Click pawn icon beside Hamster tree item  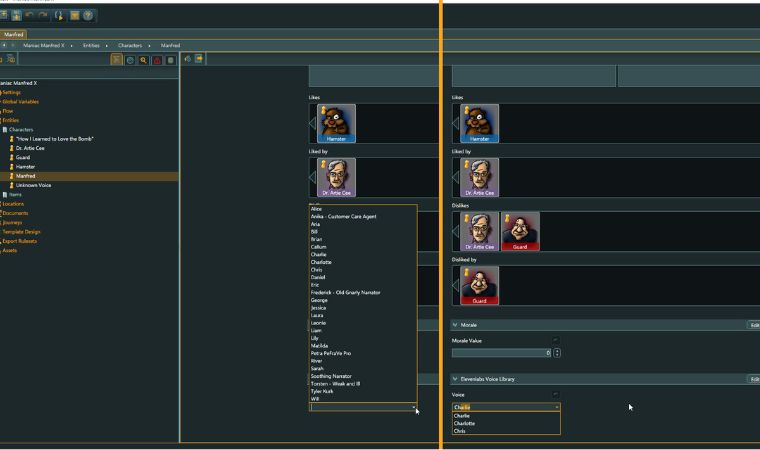point(12,166)
